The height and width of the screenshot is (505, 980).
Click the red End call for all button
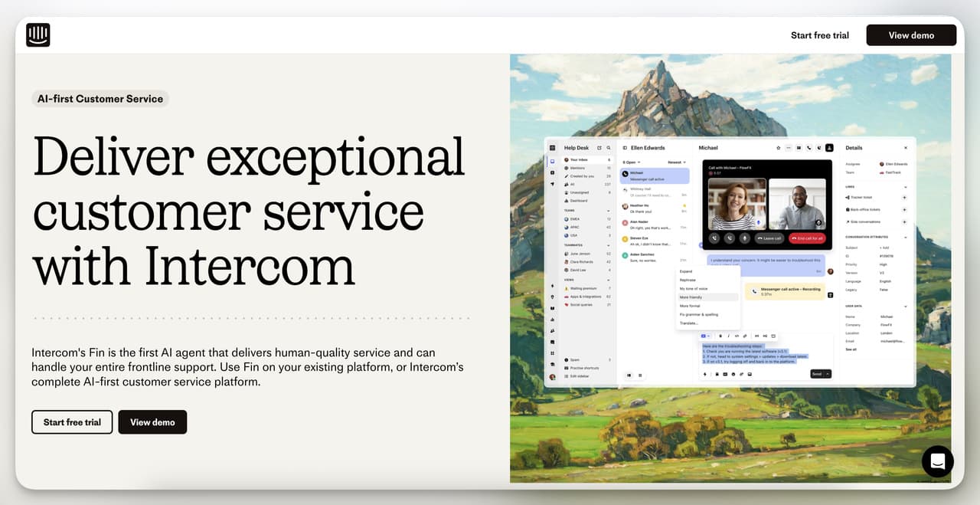pyautogui.click(x=807, y=238)
